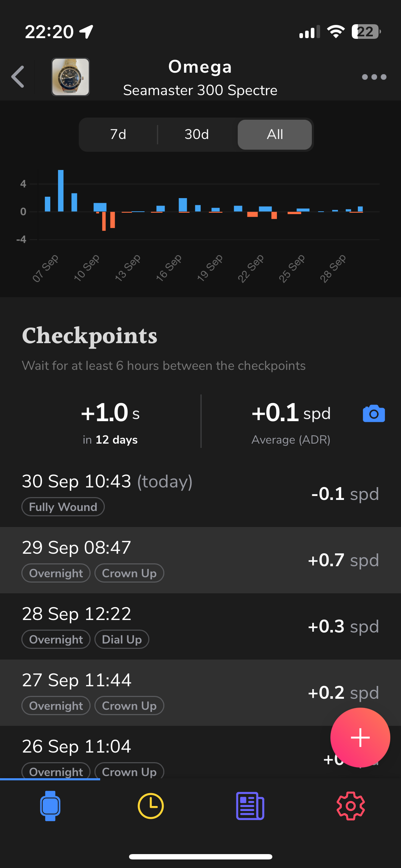The height and width of the screenshot is (868, 401).
Task: Tap the back chevron arrow
Action: pyautogui.click(x=18, y=77)
